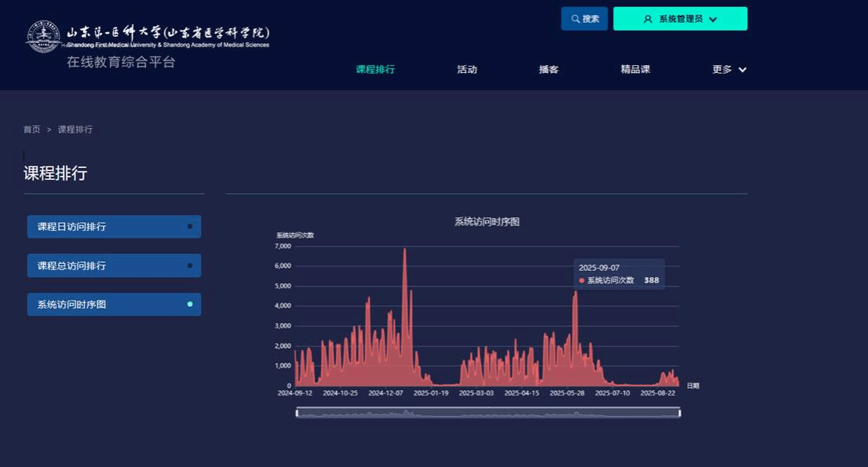Click the university emblem logo

(x=44, y=36)
